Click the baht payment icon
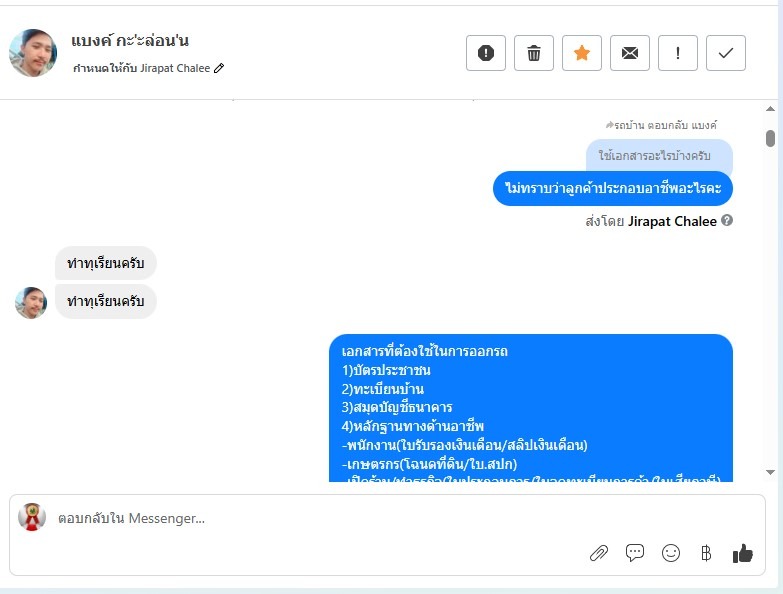This screenshot has width=783, height=594. pyautogui.click(x=706, y=553)
